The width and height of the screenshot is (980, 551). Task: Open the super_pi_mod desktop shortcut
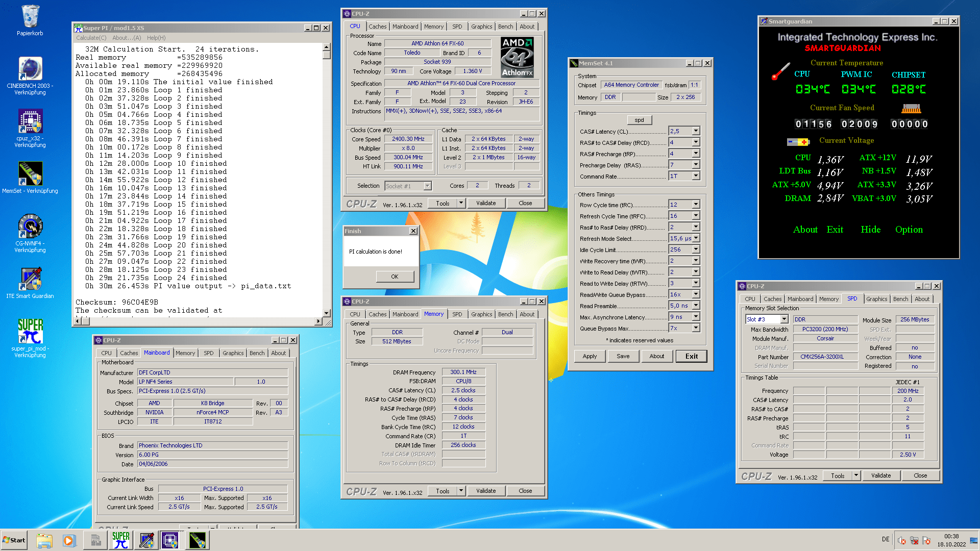coord(30,332)
